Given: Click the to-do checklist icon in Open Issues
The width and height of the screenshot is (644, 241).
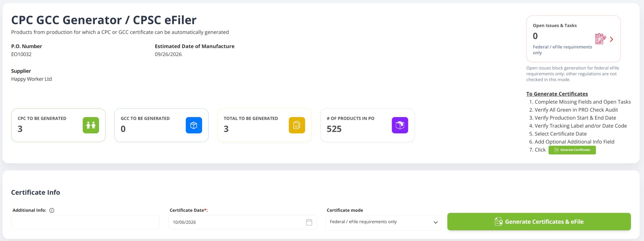Looking at the screenshot, I should tap(600, 39).
